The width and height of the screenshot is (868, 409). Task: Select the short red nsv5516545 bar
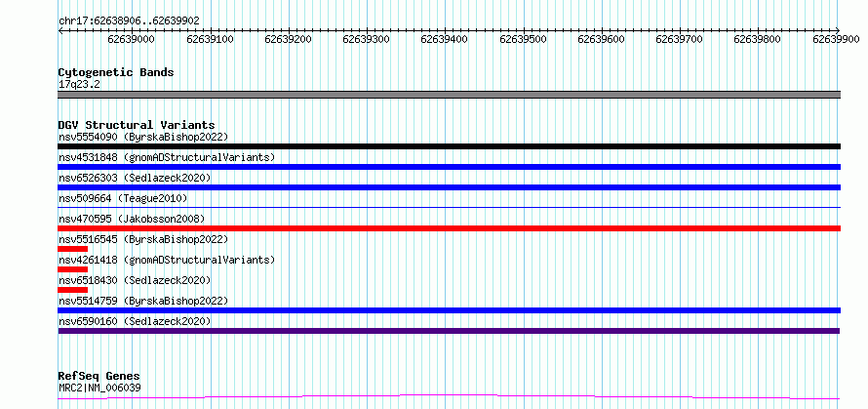(72, 249)
